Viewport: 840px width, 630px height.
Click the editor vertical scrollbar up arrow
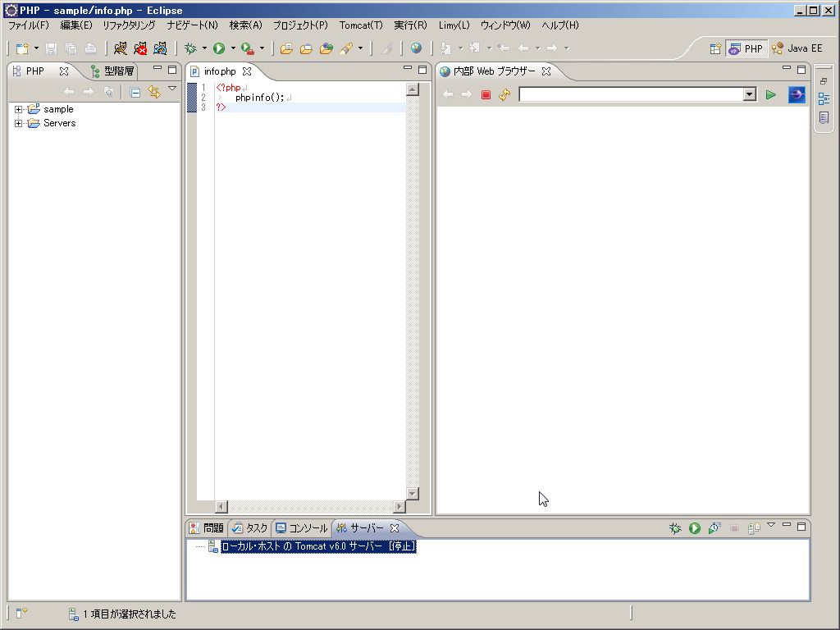413,89
